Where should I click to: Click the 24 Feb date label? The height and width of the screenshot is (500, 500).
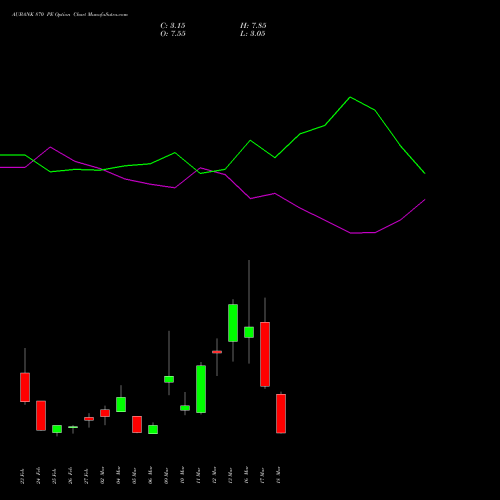coord(38,476)
